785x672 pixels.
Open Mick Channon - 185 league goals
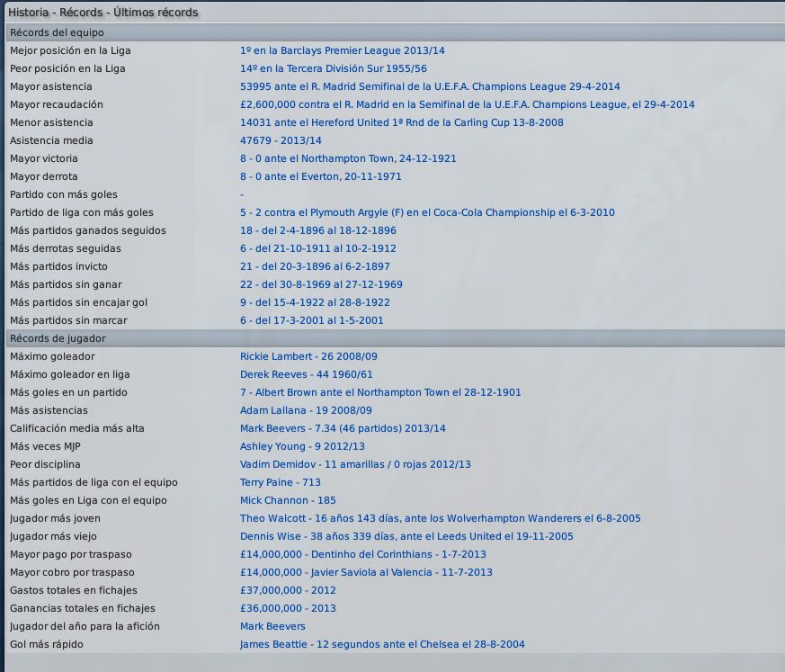coord(288,501)
